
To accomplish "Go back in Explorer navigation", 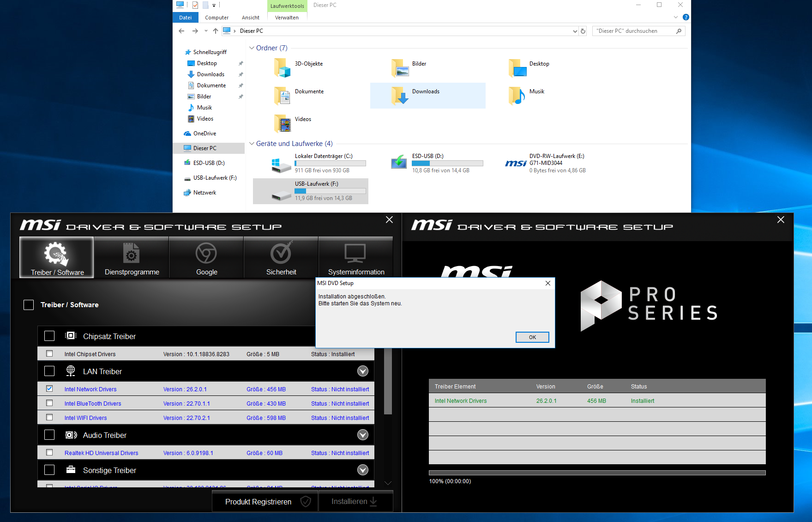I will click(181, 31).
